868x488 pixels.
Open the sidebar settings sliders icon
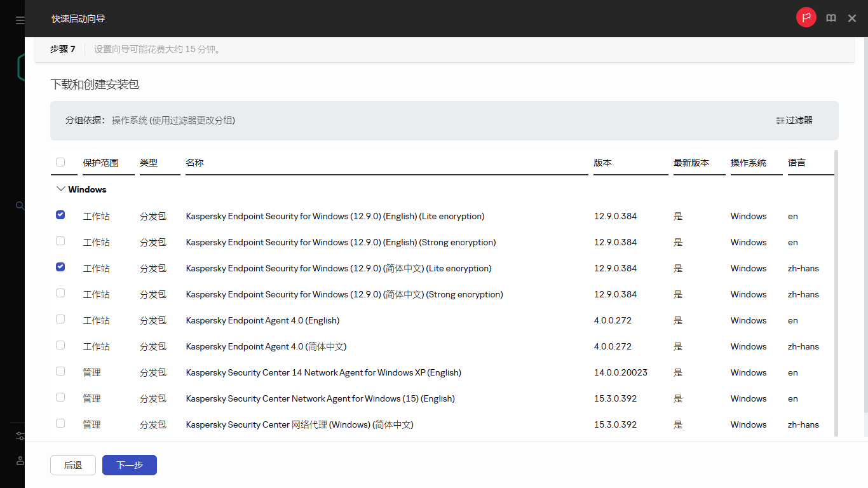(20, 436)
